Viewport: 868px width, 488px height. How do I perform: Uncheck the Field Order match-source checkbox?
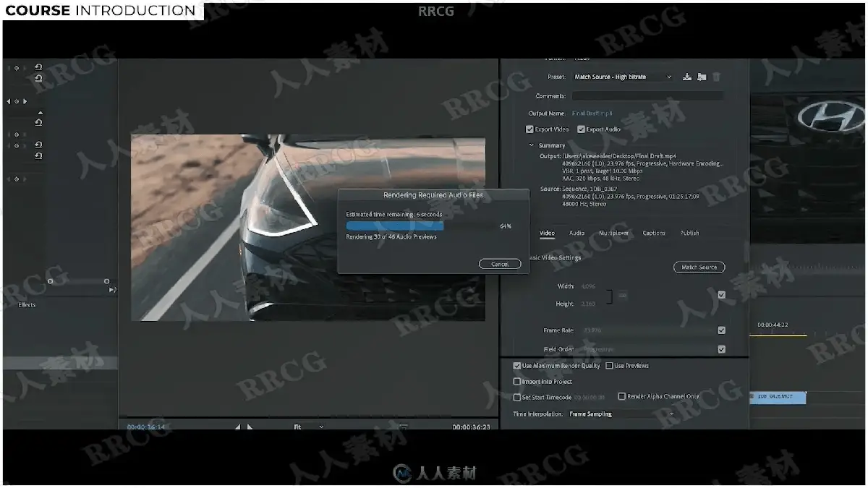[721, 349]
